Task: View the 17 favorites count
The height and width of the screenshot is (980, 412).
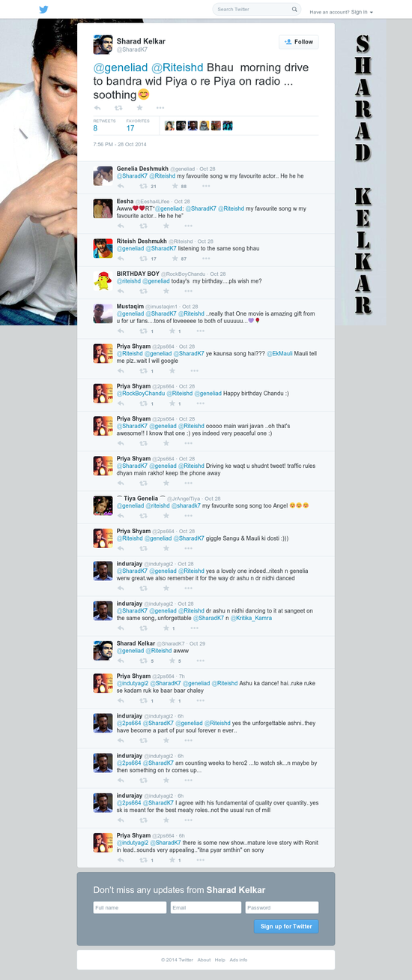Action: tap(130, 128)
